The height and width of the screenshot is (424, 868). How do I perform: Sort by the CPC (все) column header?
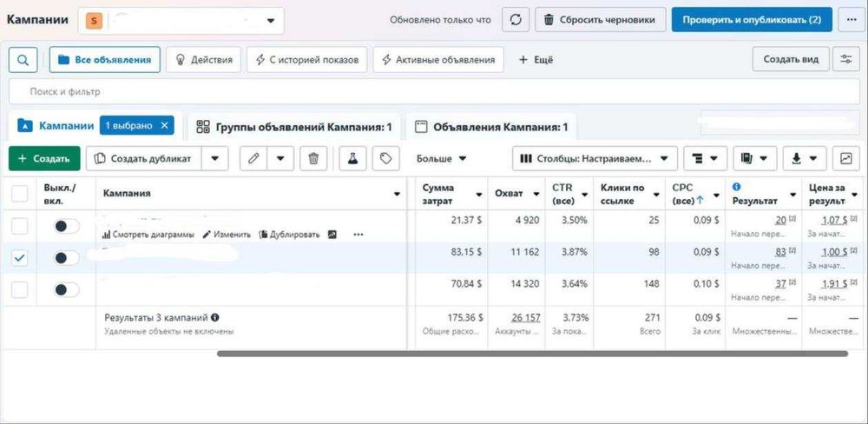click(687, 194)
